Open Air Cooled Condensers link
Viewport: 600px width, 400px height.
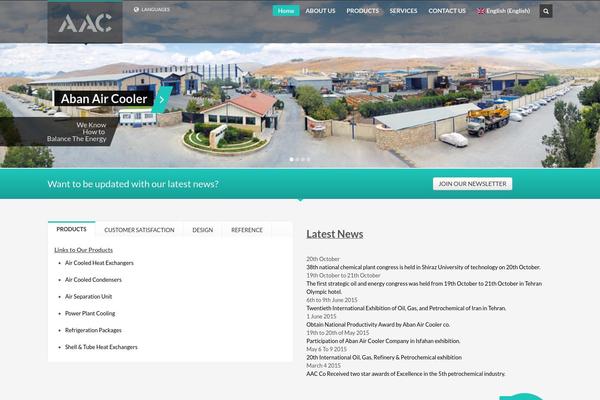coord(93,280)
